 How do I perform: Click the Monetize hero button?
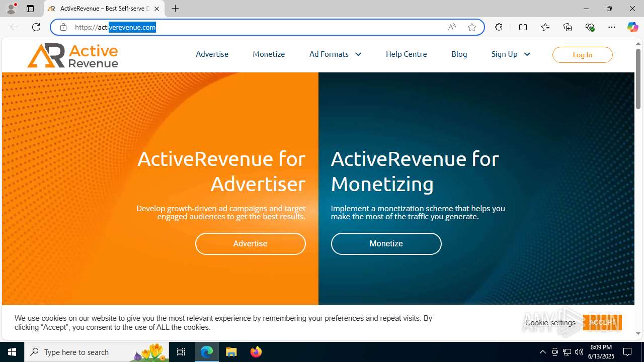click(x=386, y=243)
